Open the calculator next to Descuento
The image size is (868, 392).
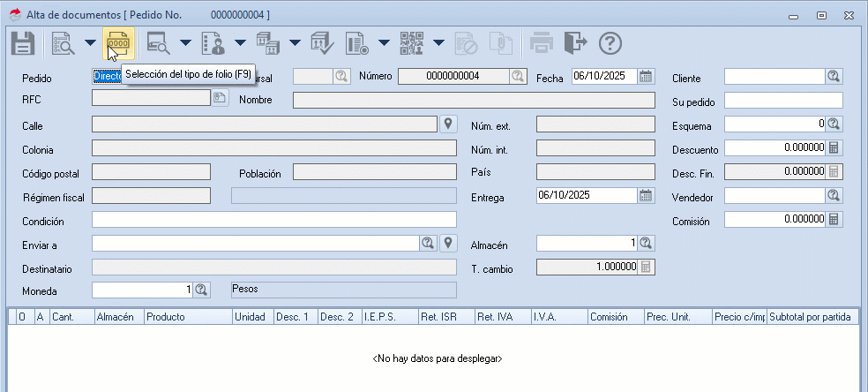tap(834, 148)
